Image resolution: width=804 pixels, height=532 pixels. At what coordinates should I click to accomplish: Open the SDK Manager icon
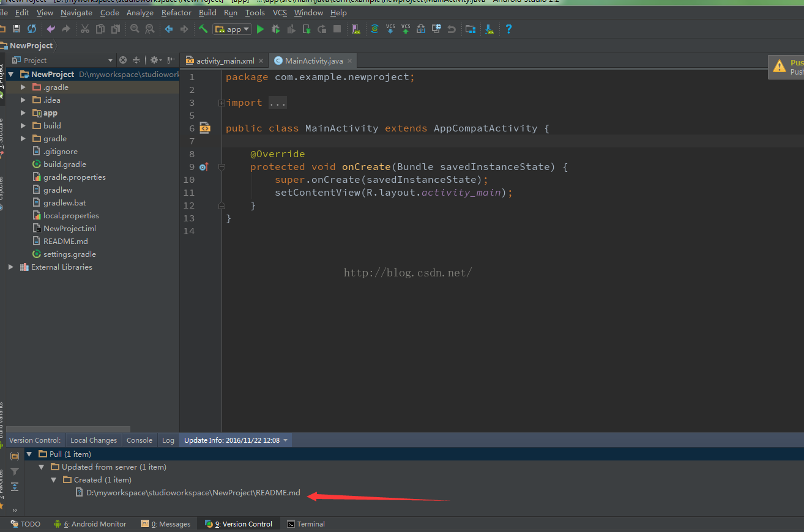pyautogui.click(x=489, y=29)
